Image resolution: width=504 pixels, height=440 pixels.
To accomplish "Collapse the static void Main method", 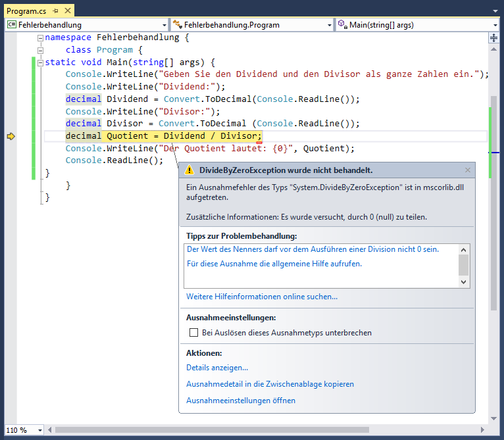I will (41, 62).
